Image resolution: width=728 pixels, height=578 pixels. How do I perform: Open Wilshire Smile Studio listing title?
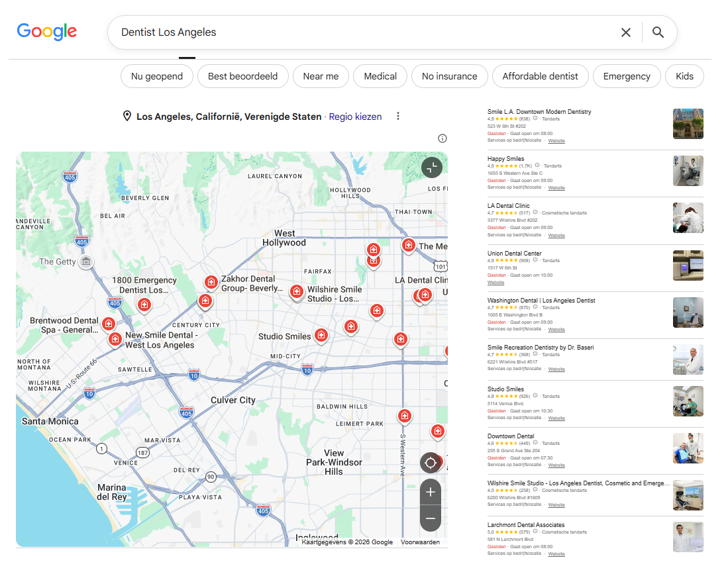click(578, 483)
